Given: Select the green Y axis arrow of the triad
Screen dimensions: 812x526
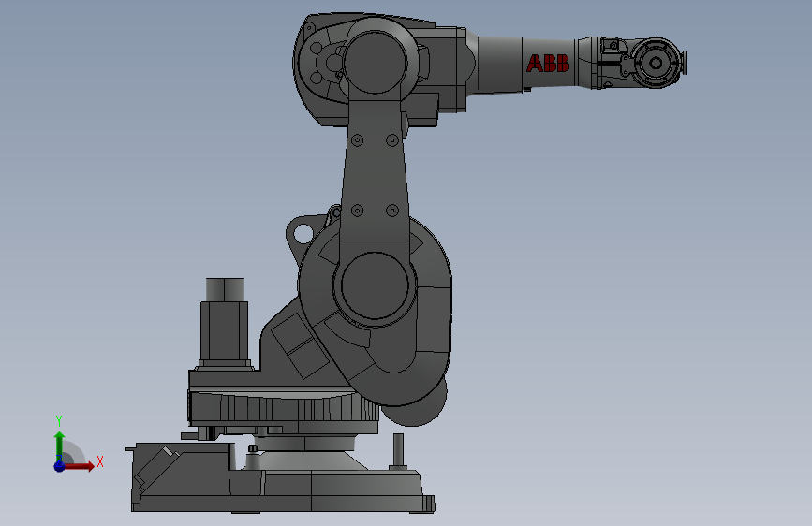Looking at the screenshot, I should [x=60, y=446].
